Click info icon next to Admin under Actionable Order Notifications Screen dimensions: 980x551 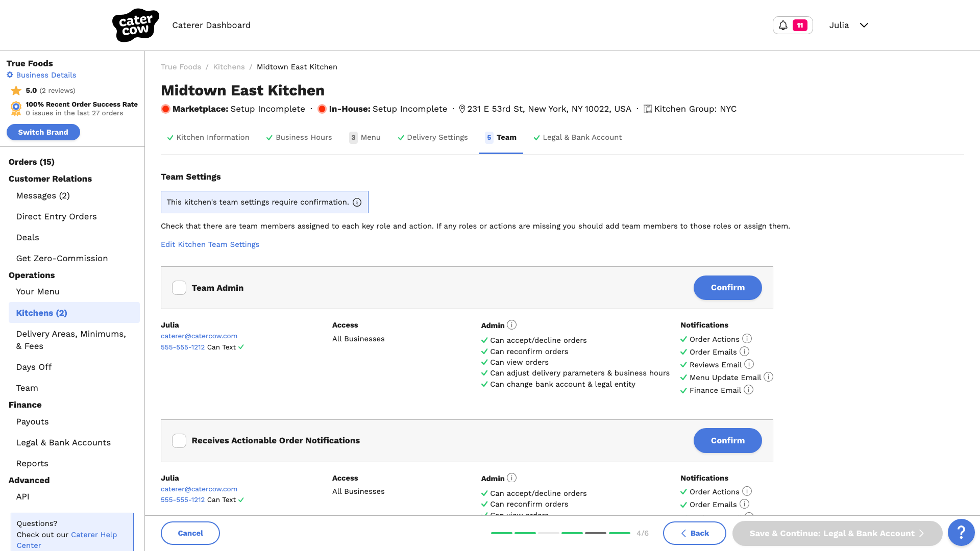(x=512, y=478)
